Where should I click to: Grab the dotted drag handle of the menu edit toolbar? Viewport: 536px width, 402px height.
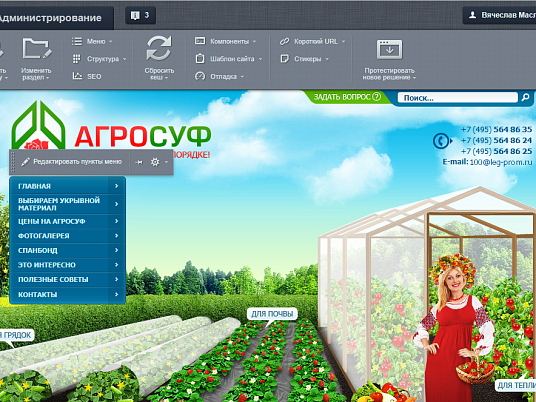13,162
